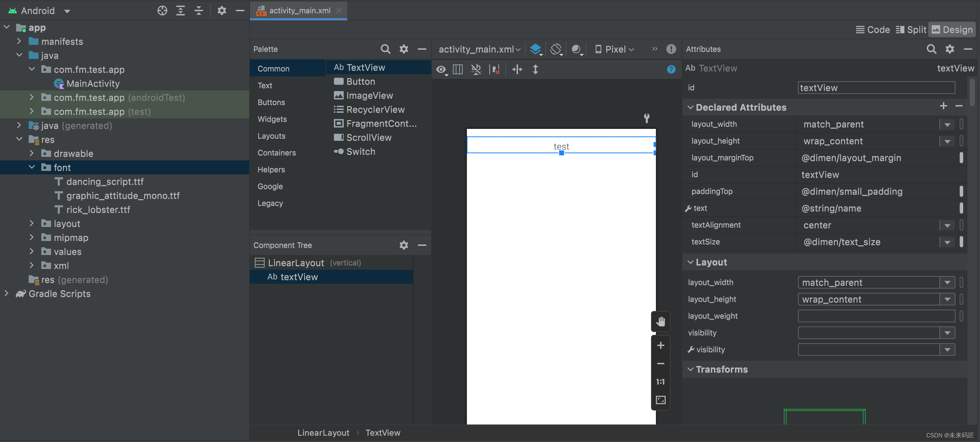Viewport: 980px width, 442px height.
Task: Set canvas zoom to 1:1
Action: pos(660,381)
